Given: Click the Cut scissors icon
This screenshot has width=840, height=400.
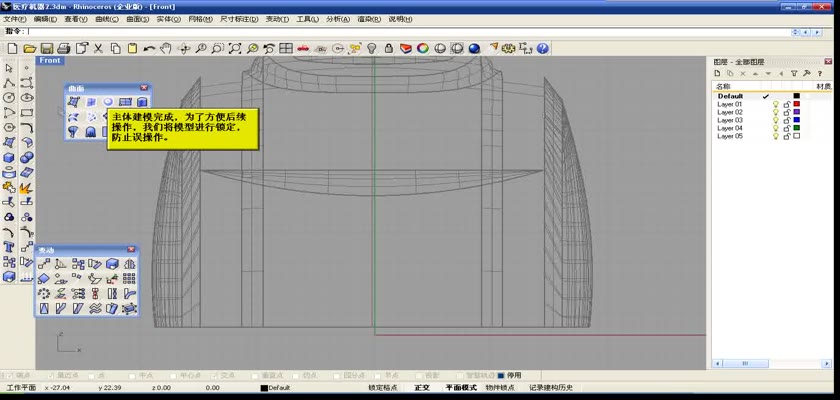Looking at the screenshot, I should tap(98, 48).
